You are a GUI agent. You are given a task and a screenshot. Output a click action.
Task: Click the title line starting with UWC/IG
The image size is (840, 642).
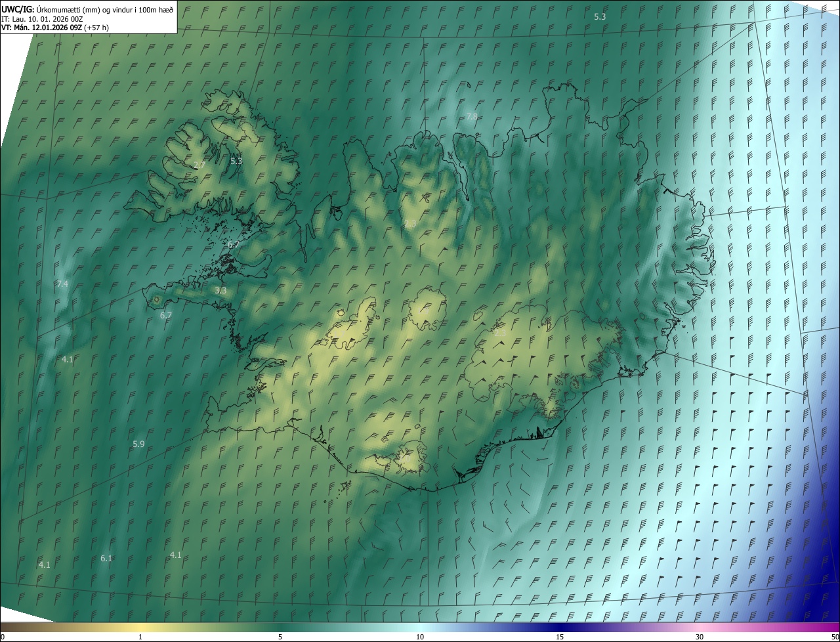(x=87, y=9)
